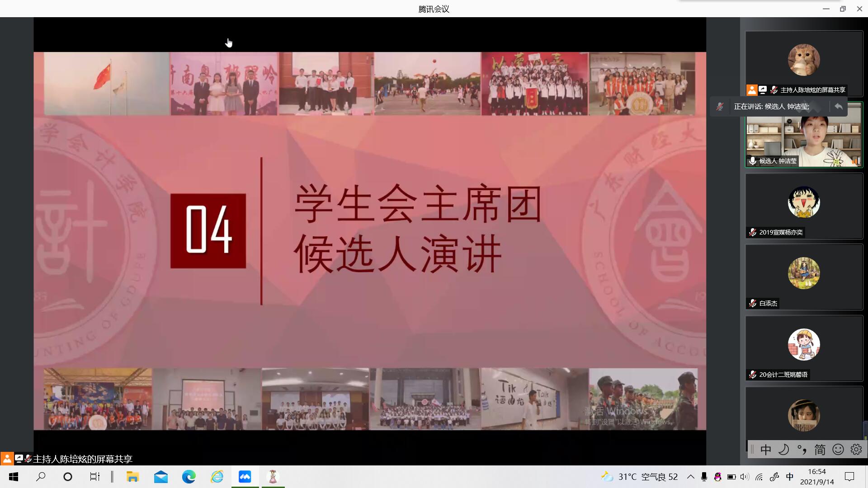Open Tencent Meeting from the taskbar
This screenshot has width=868, height=488.
pos(245,477)
